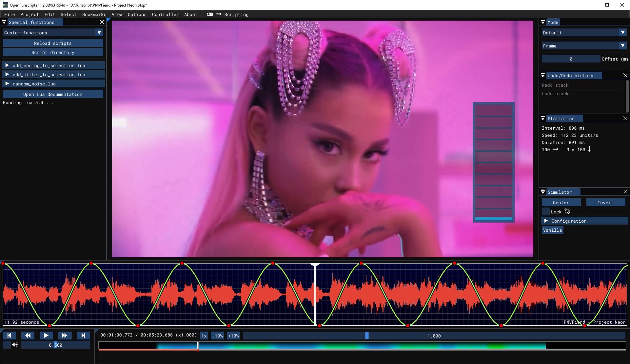Reset playback speed with 1x button
The width and height of the screenshot is (630, 364).
tap(204, 336)
